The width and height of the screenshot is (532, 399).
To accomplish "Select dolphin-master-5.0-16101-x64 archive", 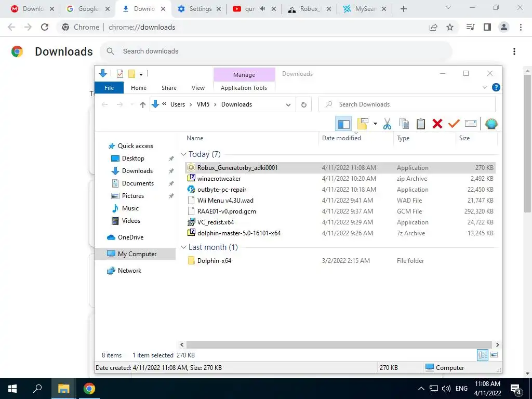I will [x=340, y=233].
